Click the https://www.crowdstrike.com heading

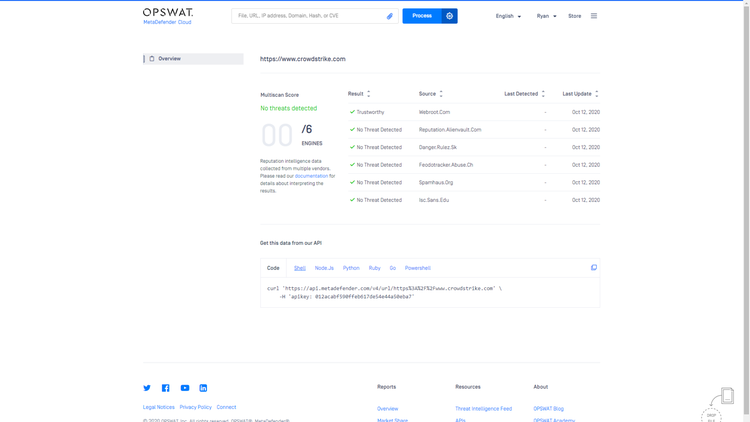pyautogui.click(x=303, y=59)
